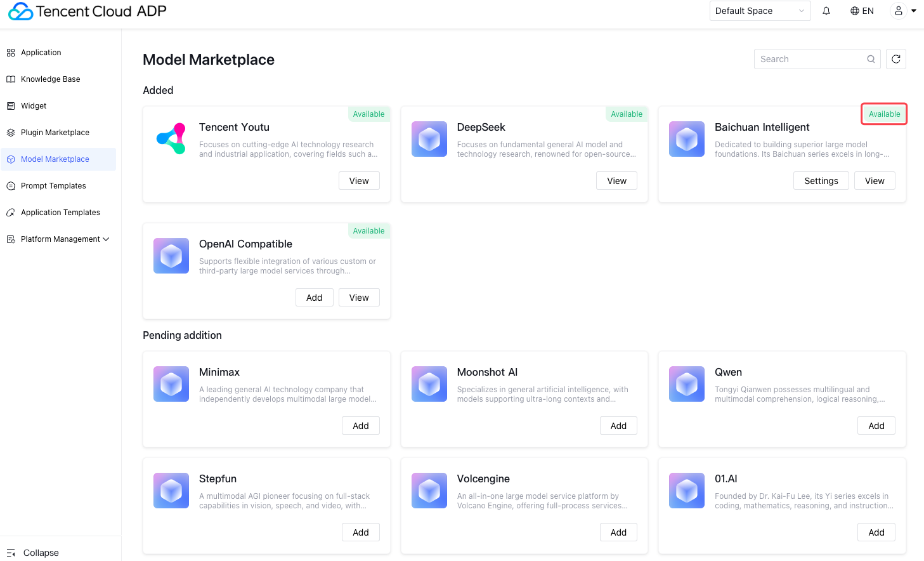The height and width of the screenshot is (561, 924).
Task: Go to Application in sidebar
Action: coord(58,53)
